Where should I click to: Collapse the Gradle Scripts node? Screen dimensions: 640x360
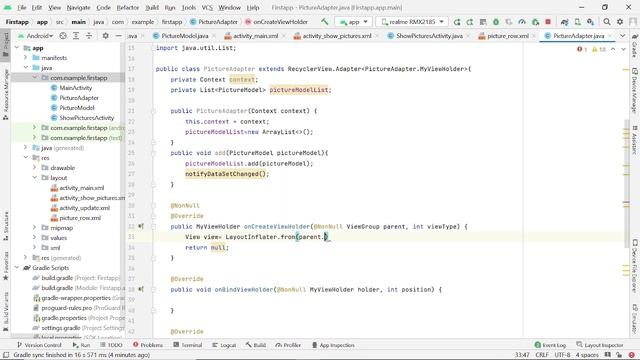(x=17, y=267)
